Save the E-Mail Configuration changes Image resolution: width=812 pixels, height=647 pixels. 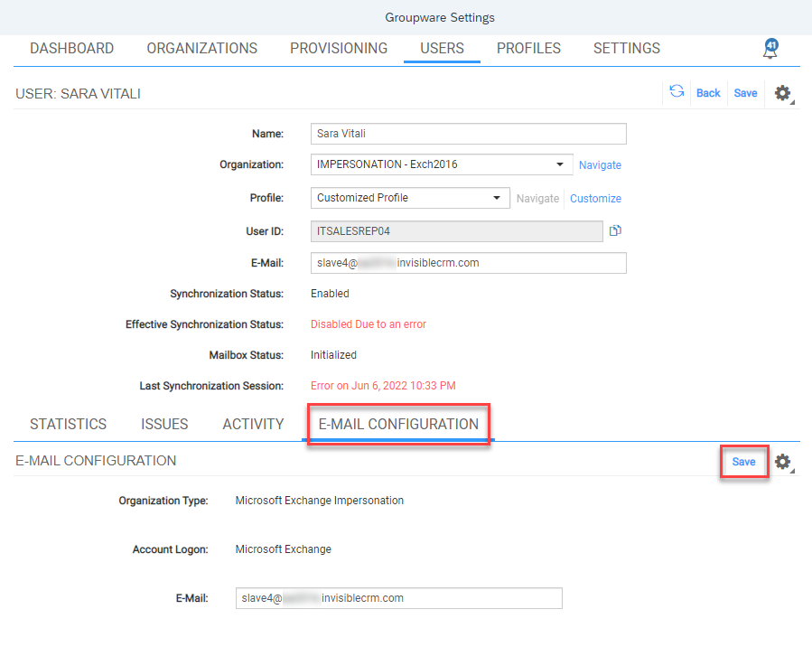tap(742, 461)
